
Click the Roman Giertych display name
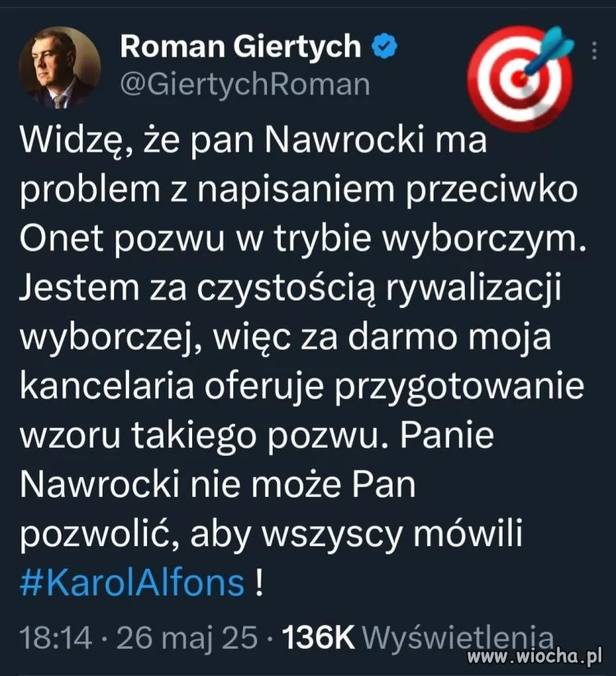pyautogui.click(x=240, y=47)
